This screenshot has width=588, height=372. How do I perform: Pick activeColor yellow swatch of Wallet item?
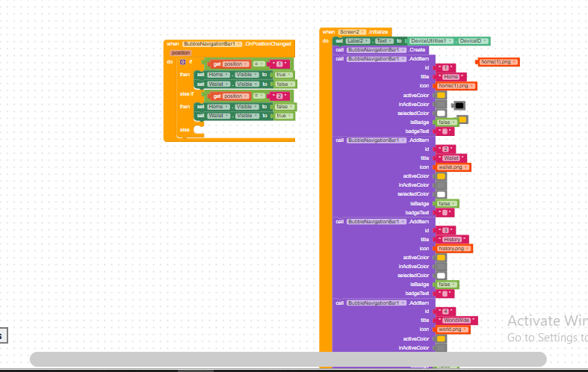pyautogui.click(x=441, y=176)
